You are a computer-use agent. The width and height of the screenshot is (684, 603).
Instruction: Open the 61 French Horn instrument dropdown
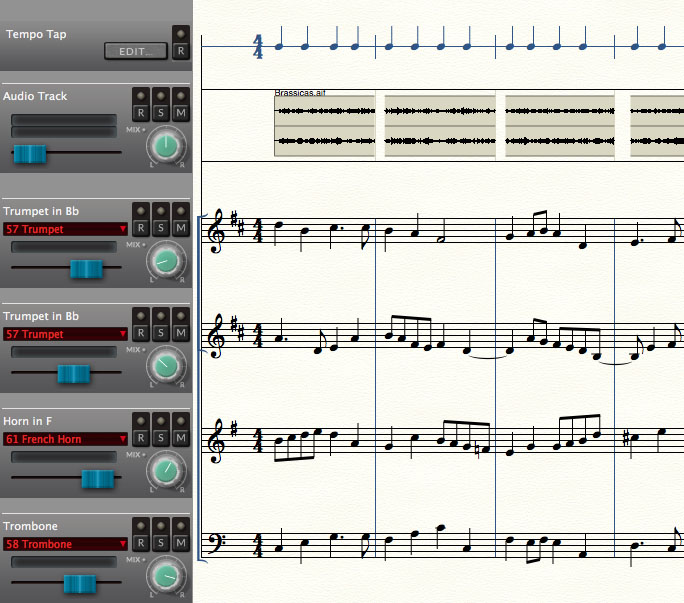click(x=65, y=439)
